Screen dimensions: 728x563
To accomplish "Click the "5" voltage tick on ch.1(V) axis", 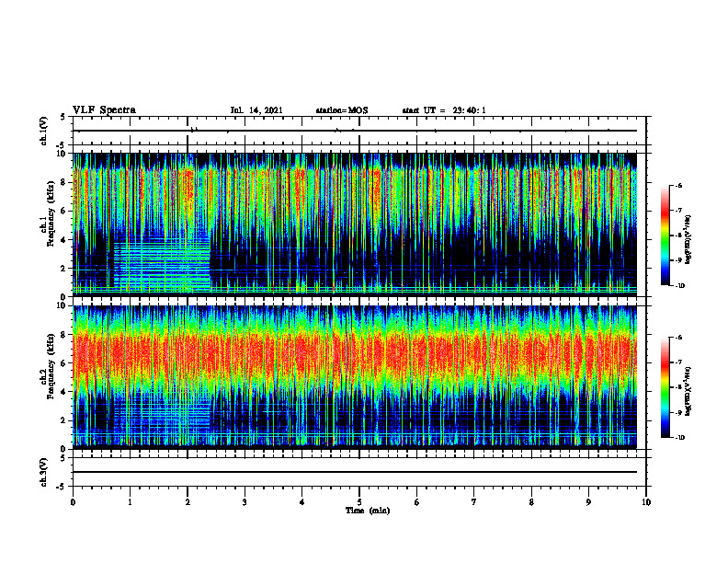I will [63, 117].
